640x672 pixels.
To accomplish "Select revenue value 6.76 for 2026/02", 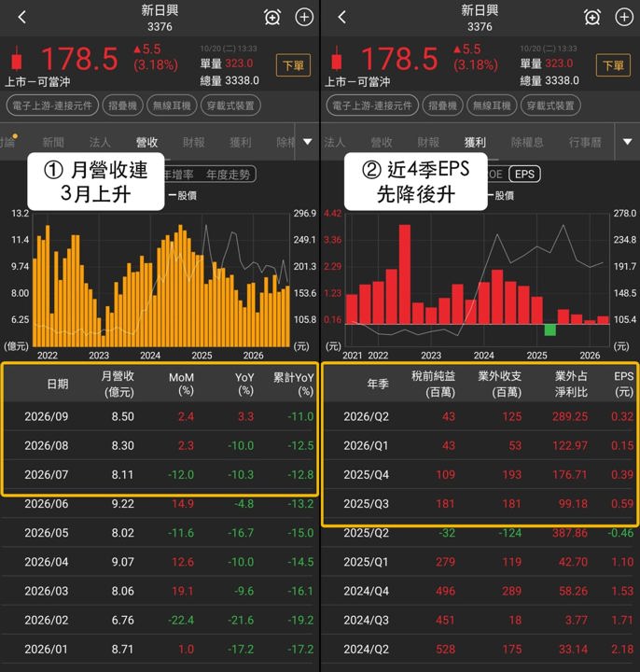I will [122, 620].
